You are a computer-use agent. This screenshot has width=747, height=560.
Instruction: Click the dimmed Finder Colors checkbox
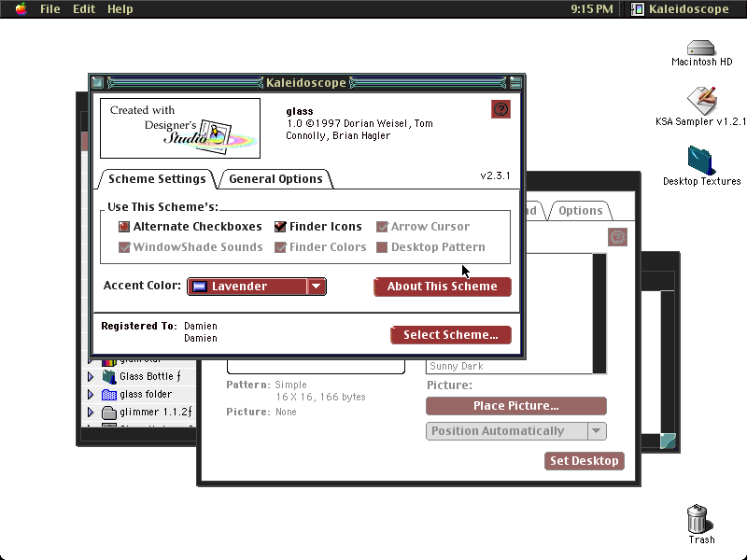pos(280,247)
